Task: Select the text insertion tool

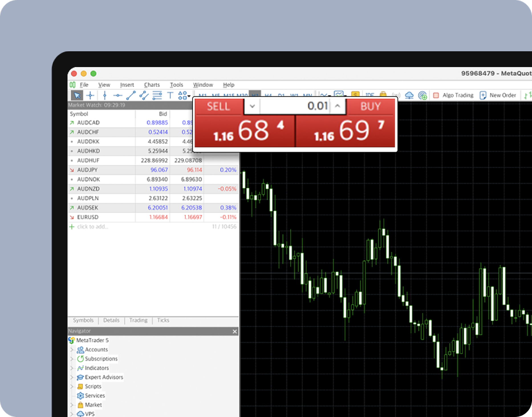Action: [170, 95]
